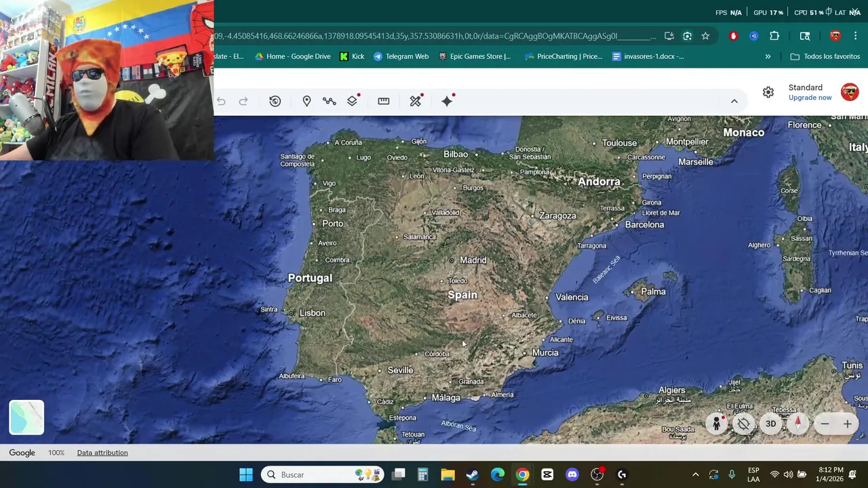Switch the map view to 3D
The height and width of the screenshot is (488, 868).
pos(770,424)
